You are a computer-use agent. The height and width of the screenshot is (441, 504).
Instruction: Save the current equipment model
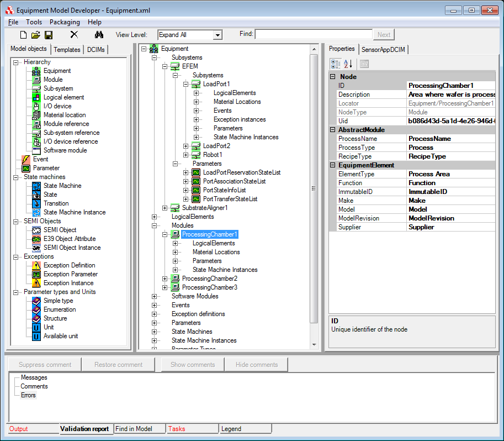pyautogui.click(x=49, y=34)
